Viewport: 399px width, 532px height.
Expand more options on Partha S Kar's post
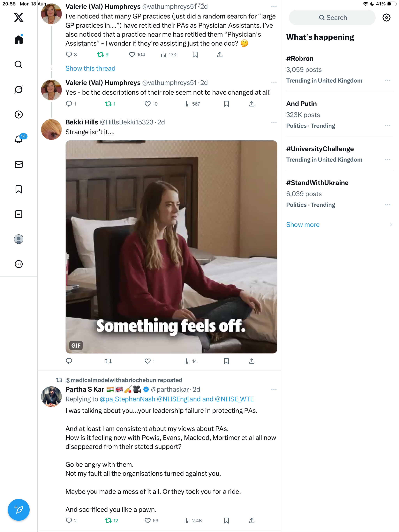[x=274, y=389]
